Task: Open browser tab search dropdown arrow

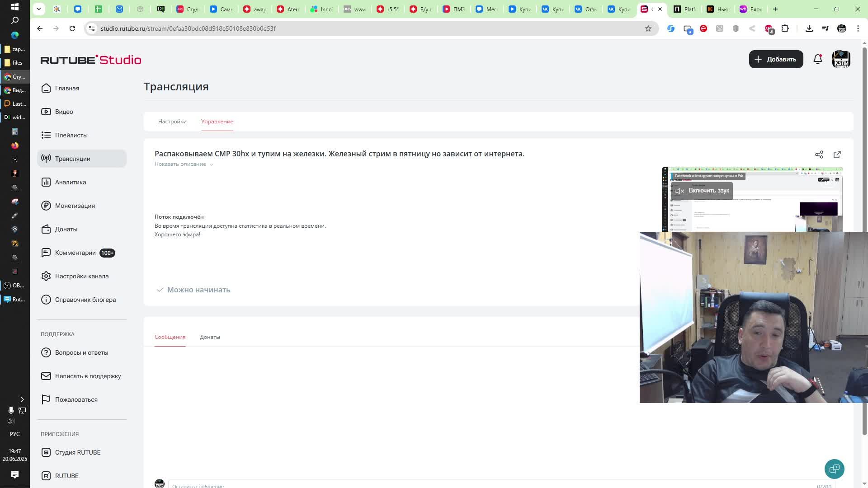Action: click(39, 9)
